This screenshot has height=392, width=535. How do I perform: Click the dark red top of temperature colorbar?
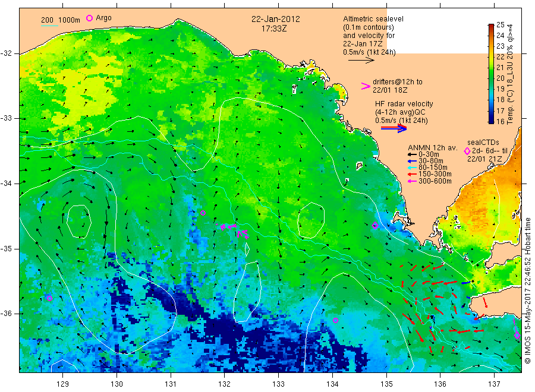491,26
